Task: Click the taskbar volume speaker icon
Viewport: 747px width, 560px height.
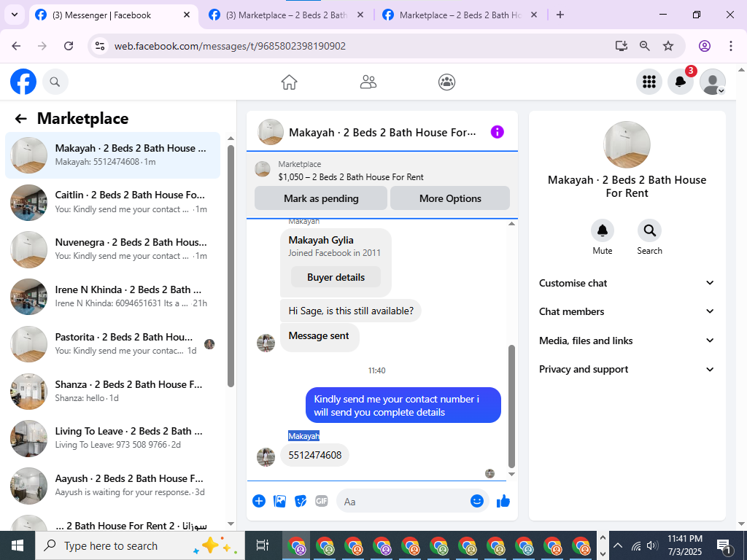Action: point(652,545)
